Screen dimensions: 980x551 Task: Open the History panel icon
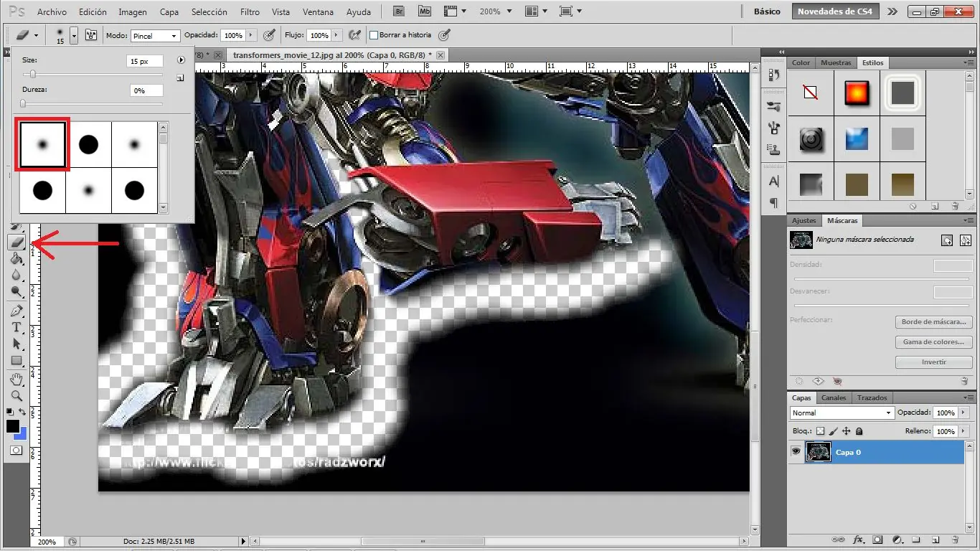(774, 75)
